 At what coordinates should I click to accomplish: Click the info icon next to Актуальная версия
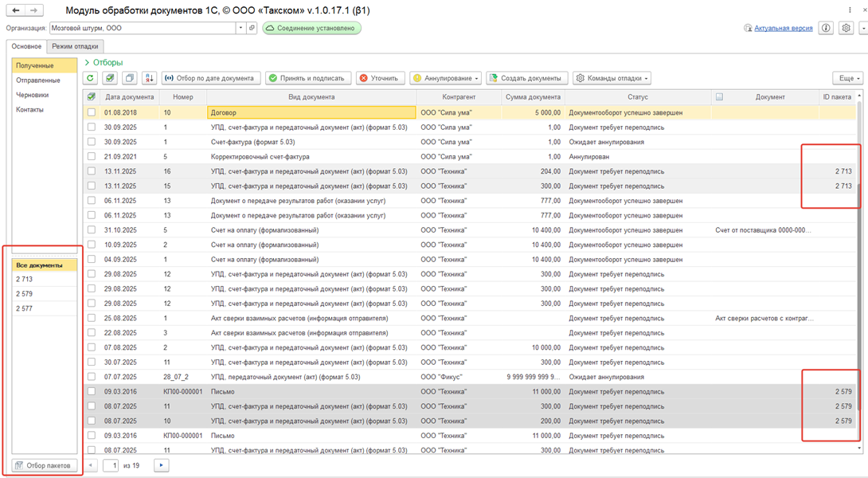pos(826,28)
